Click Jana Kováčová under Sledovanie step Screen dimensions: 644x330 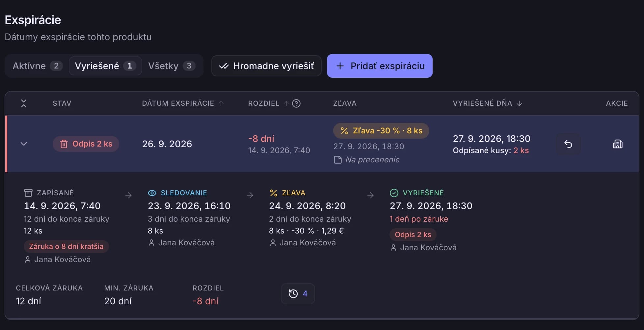click(x=186, y=243)
